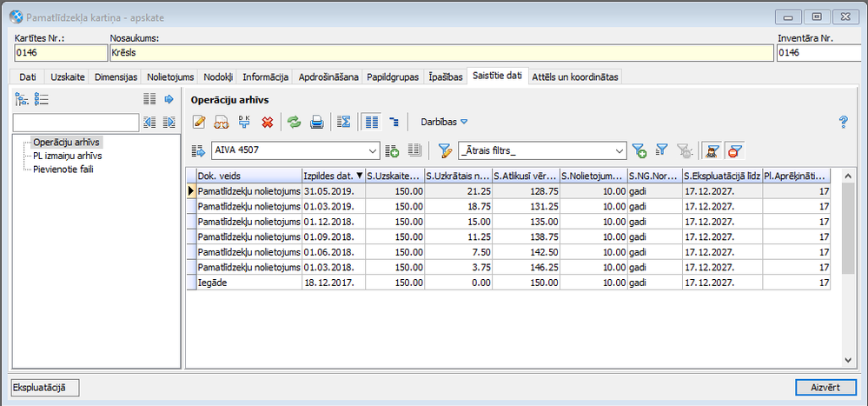Image resolution: width=868 pixels, height=406 pixels.
Task: Click the remaining value 142.50 cell
Action: pyautogui.click(x=526, y=252)
